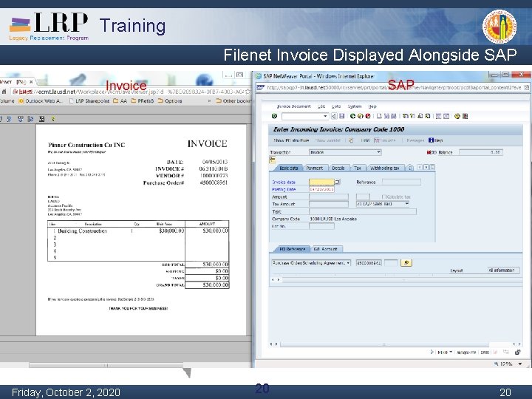Image resolution: width=532 pixels, height=399 pixels.
Task: Click the bookmark star in the Filenet address bar
Action: click(x=248, y=92)
